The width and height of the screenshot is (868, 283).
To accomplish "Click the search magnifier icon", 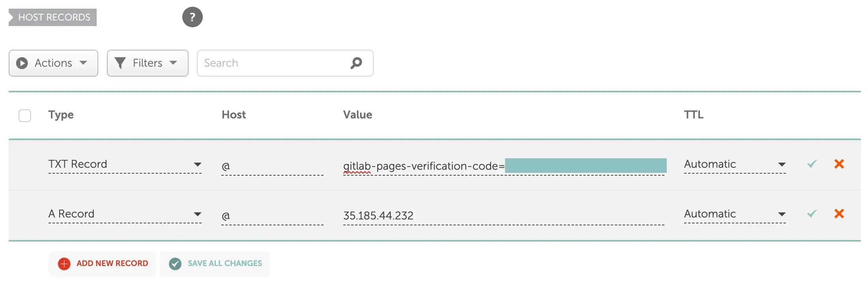I will coord(356,63).
